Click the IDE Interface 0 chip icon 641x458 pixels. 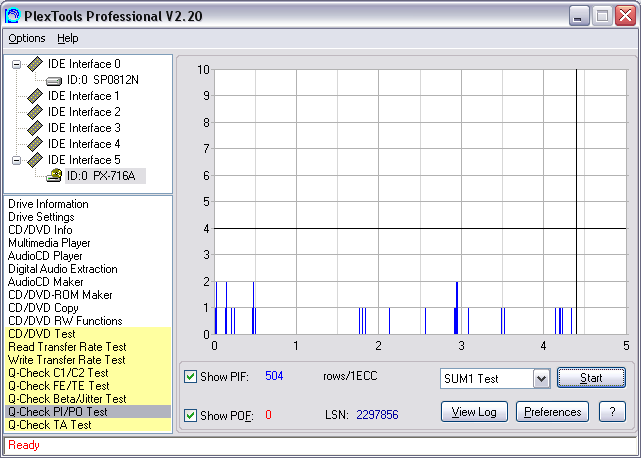coord(35,64)
